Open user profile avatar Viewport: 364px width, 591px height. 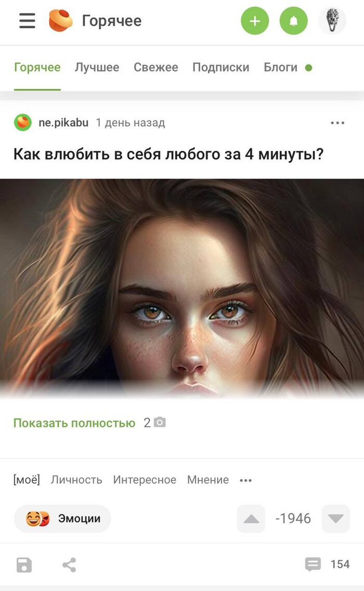[x=332, y=21]
